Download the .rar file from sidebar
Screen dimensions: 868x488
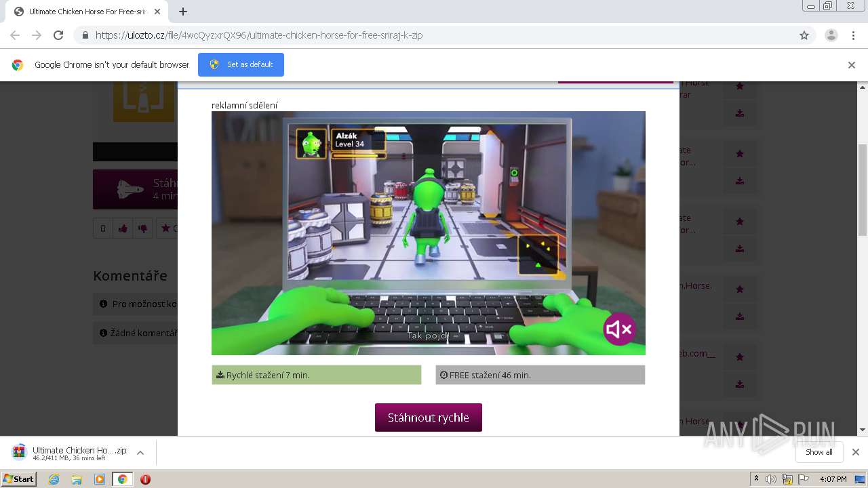click(740, 113)
